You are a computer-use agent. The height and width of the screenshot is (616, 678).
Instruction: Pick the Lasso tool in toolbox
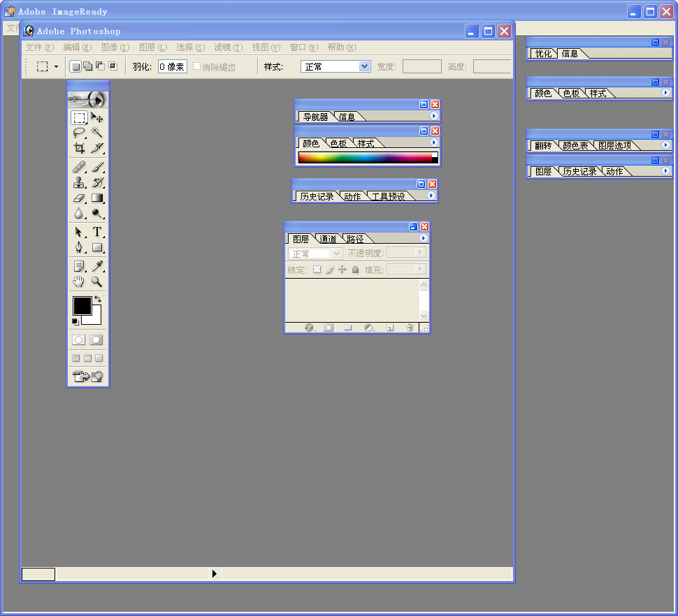79,132
